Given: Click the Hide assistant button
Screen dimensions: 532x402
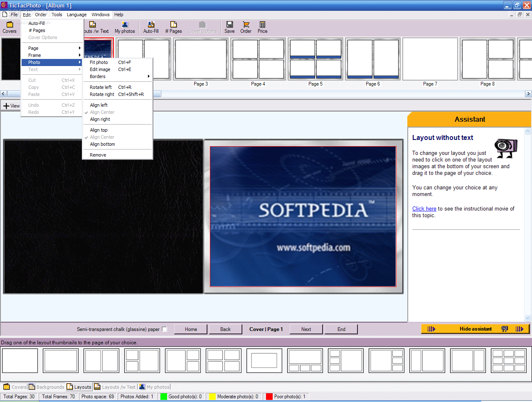Looking at the screenshot, I should [x=475, y=329].
